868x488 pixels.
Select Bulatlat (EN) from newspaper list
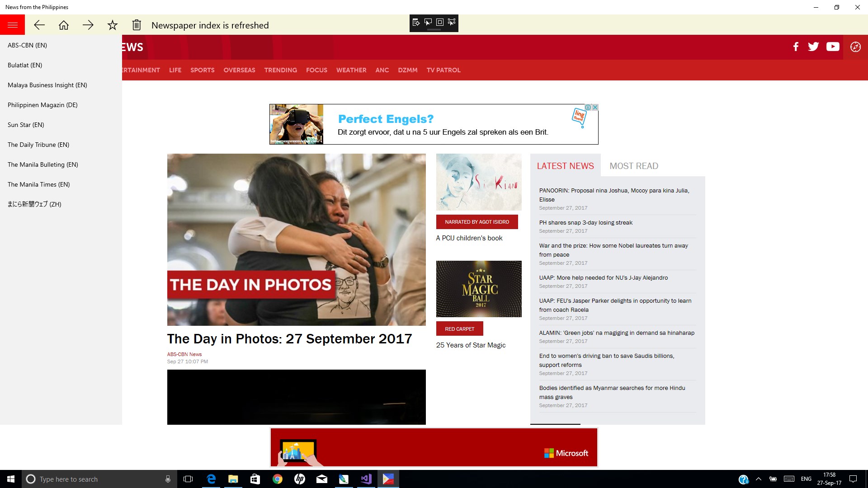coord(25,65)
